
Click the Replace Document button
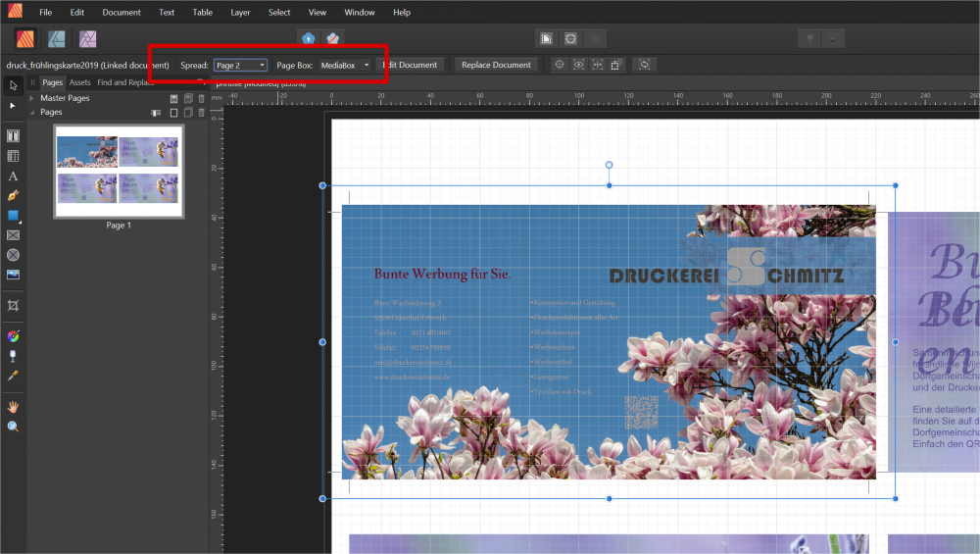(496, 65)
